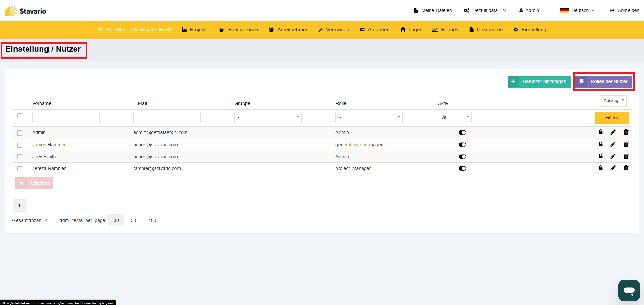Screen dimensions: 644x305
Task: Click lock icon for Admin user row
Action: click(600, 132)
